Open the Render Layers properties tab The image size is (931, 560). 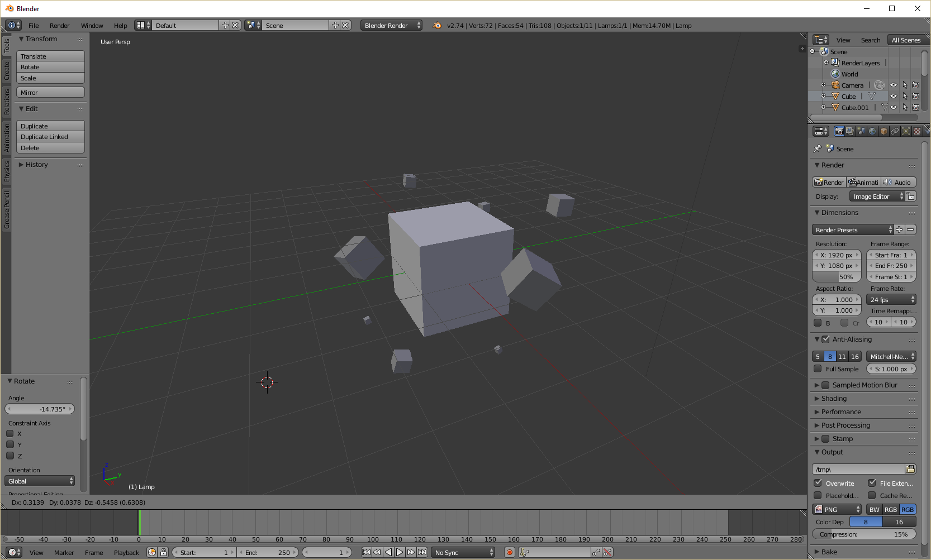coord(850,131)
